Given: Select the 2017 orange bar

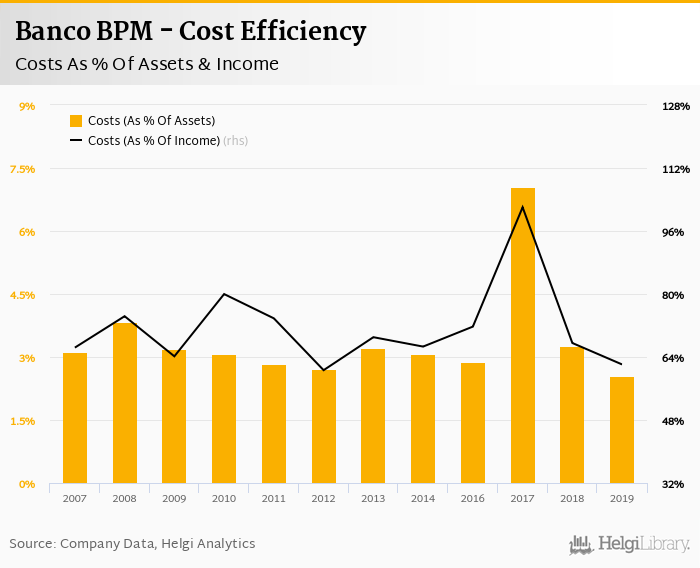Looking at the screenshot, I should (523, 336).
